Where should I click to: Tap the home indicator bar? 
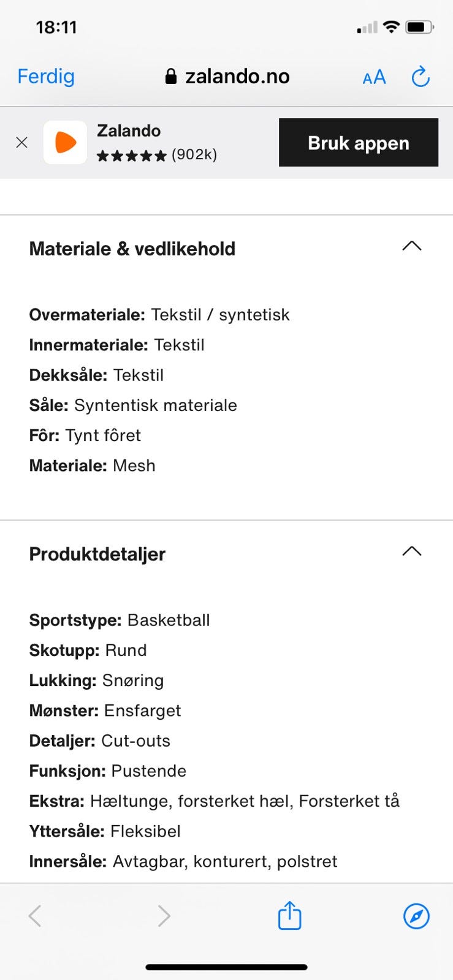(x=226, y=967)
